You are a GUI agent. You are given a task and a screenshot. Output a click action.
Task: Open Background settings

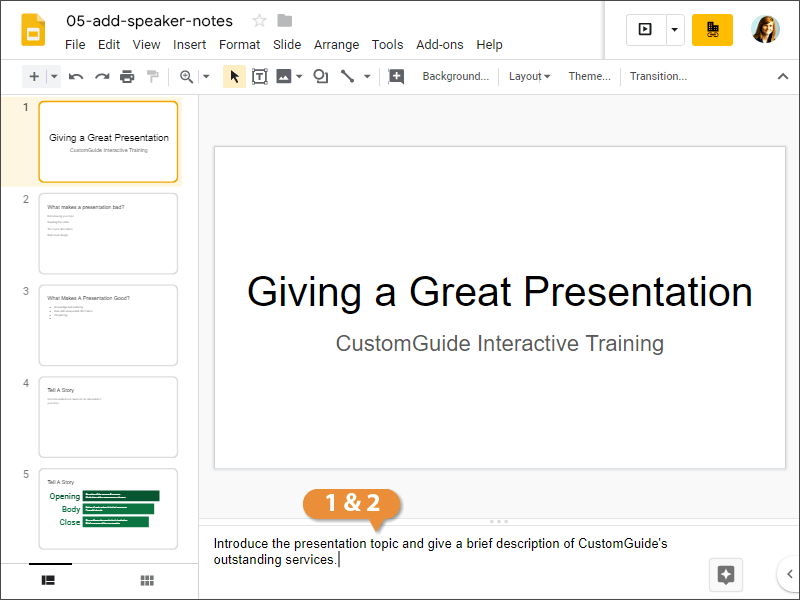(x=456, y=76)
